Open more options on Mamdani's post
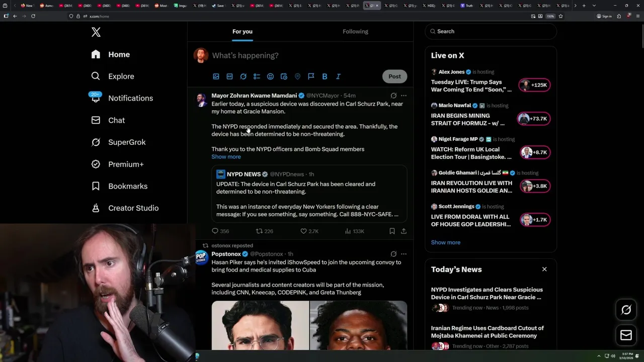This screenshot has height=362, width=644. (x=404, y=96)
